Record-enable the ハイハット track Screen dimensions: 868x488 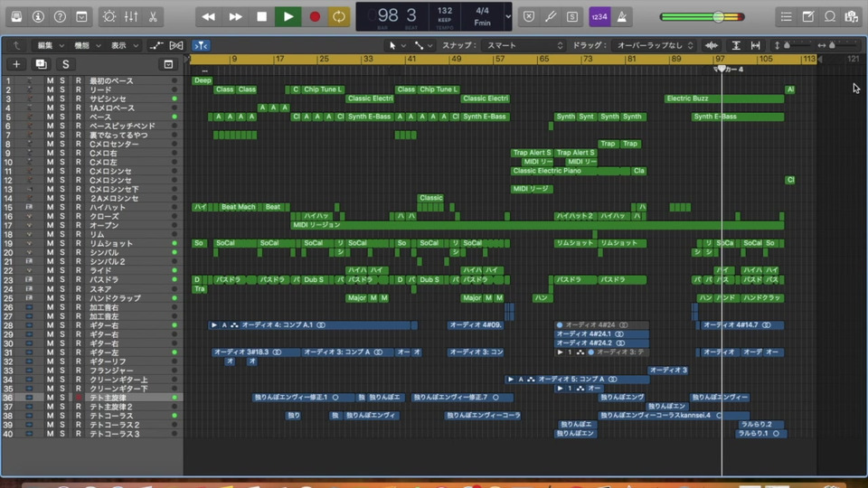point(78,207)
